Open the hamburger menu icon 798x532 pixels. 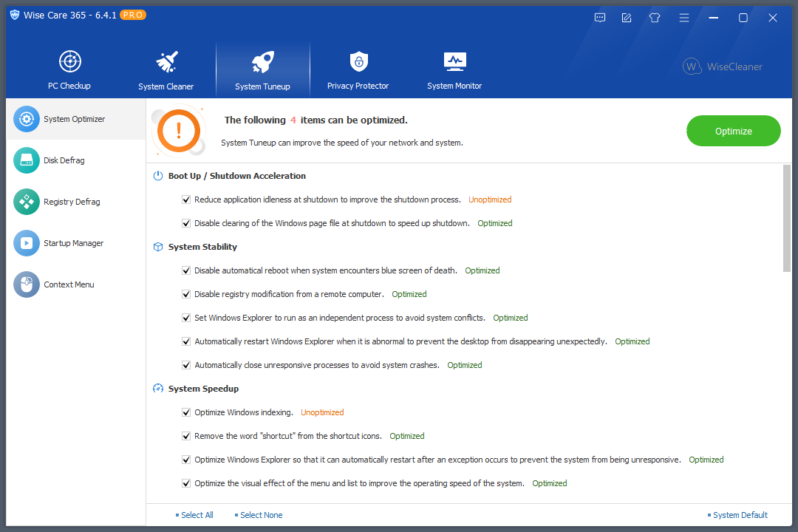pyautogui.click(x=684, y=18)
